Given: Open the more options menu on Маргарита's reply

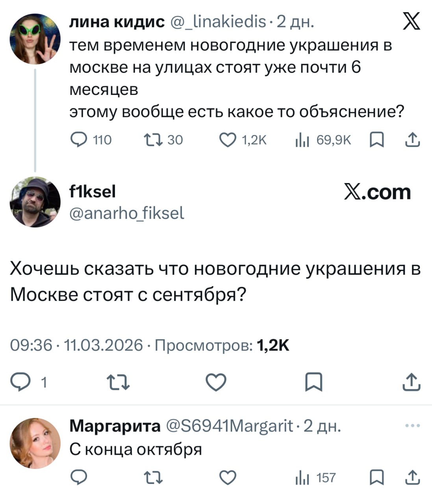Looking at the screenshot, I should click(x=412, y=426).
